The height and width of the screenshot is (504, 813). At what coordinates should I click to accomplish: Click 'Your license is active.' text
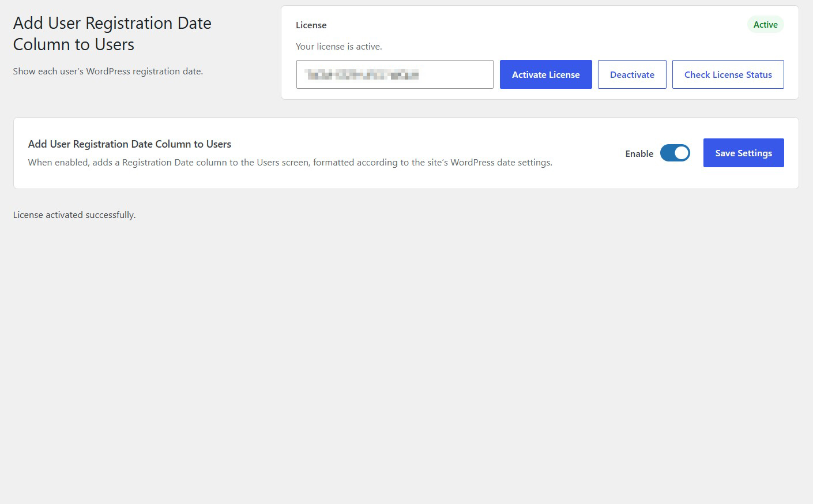[x=339, y=46]
